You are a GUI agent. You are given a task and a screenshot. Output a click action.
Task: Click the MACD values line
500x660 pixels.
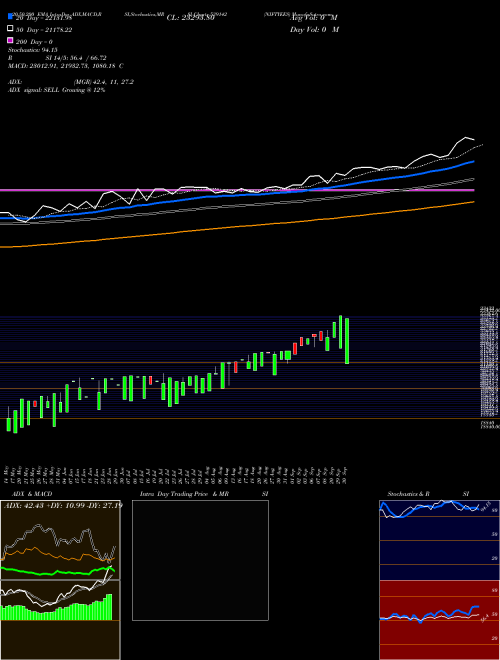(66, 66)
